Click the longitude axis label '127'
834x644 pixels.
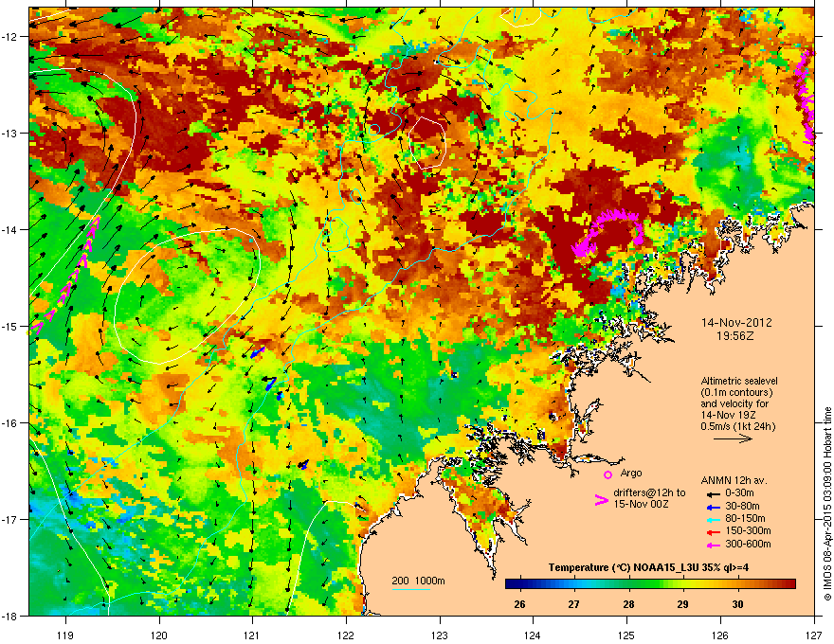point(814,635)
